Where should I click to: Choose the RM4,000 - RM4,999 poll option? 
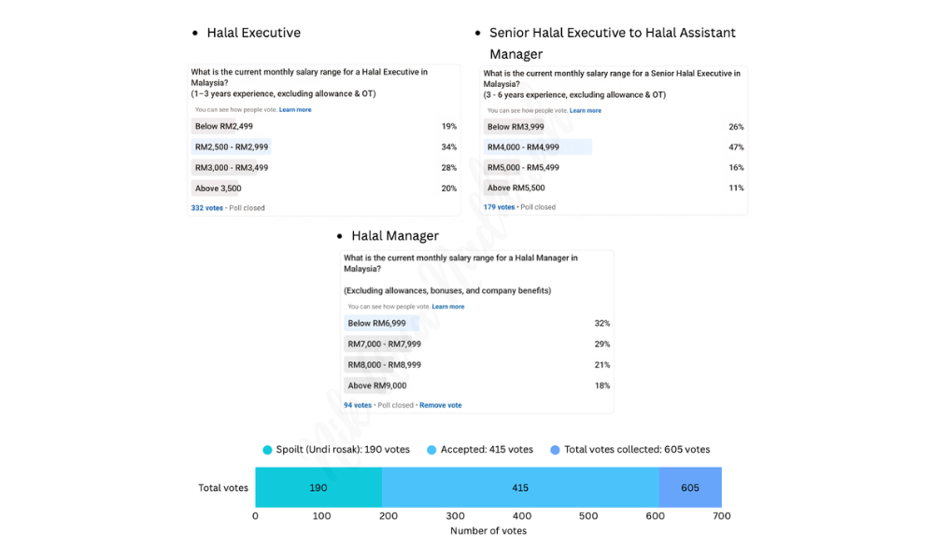pyautogui.click(x=523, y=147)
